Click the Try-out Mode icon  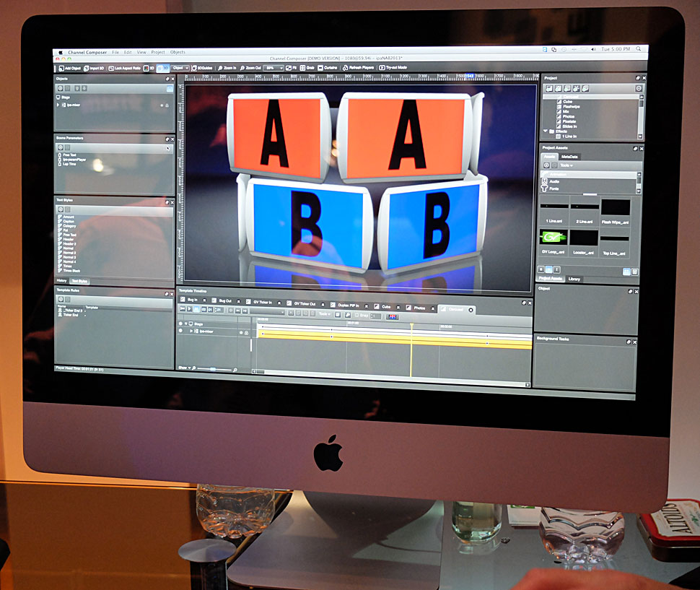tap(382, 68)
